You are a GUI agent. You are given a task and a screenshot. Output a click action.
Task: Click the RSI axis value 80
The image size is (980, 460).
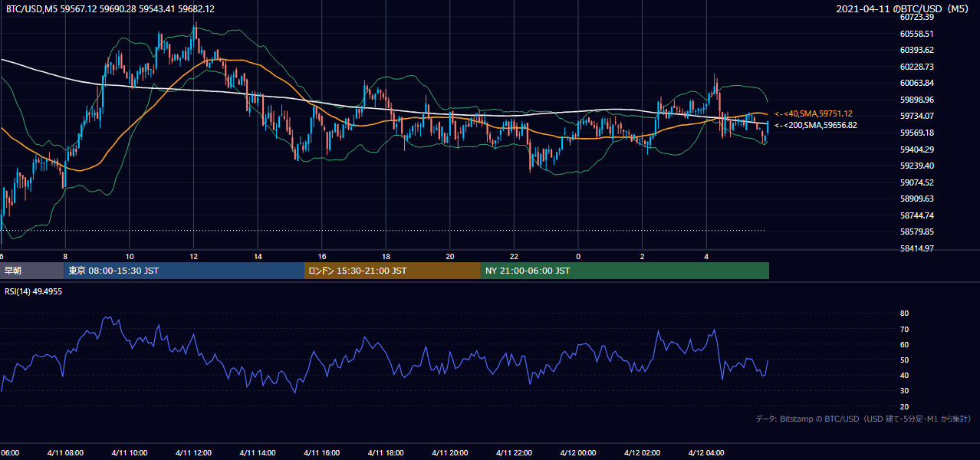pyautogui.click(x=904, y=314)
